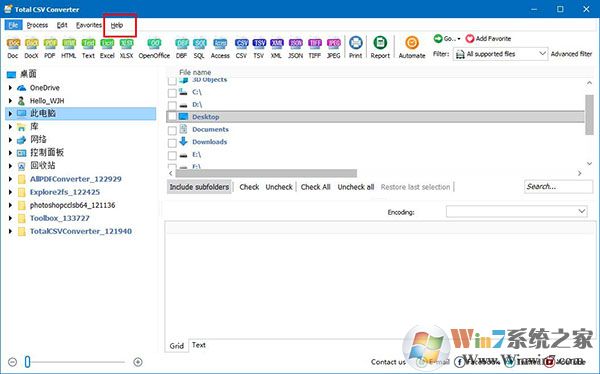This screenshot has height=374, width=600.
Task: Click the File name column header
Action: (195, 72)
